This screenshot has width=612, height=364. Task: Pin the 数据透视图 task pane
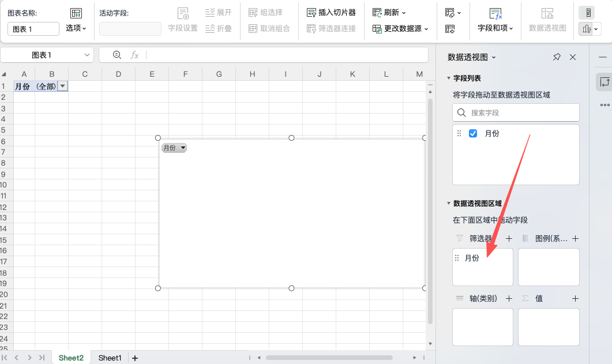point(557,57)
